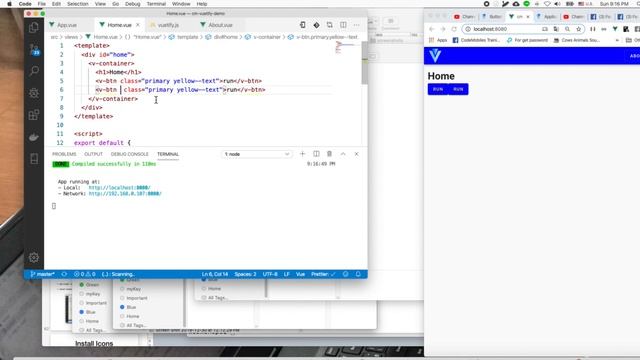Click the diamond git icon in the editor toolbar
This screenshot has height=360, width=640.
(316, 25)
